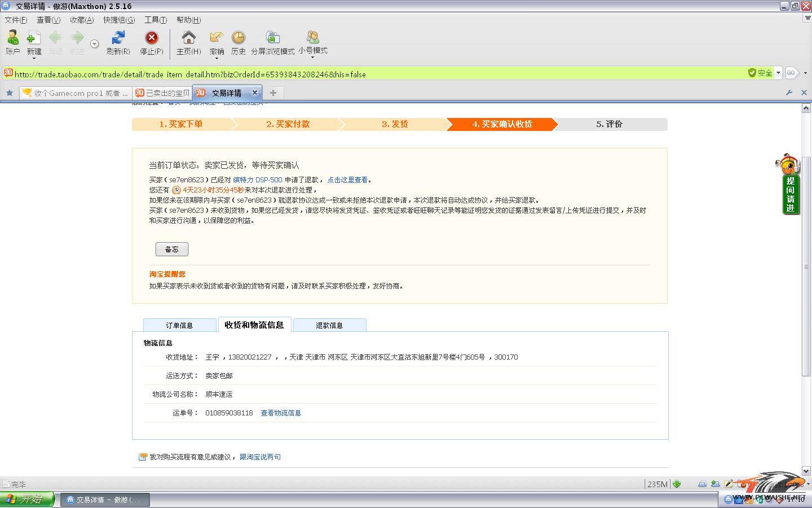This screenshot has width=812, height=508.
Task: Click the 4. 买家确认收货 progress step
Action: coord(502,124)
